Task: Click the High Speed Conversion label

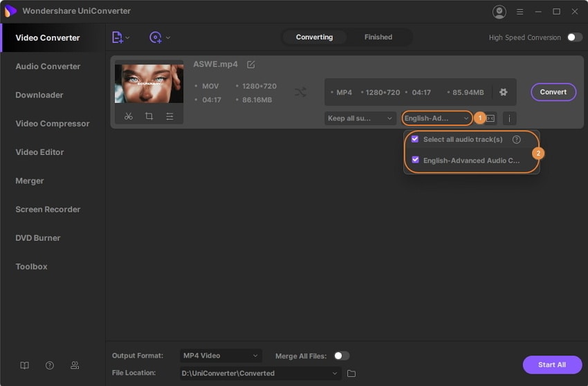Action: pyautogui.click(x=524, y=37)
